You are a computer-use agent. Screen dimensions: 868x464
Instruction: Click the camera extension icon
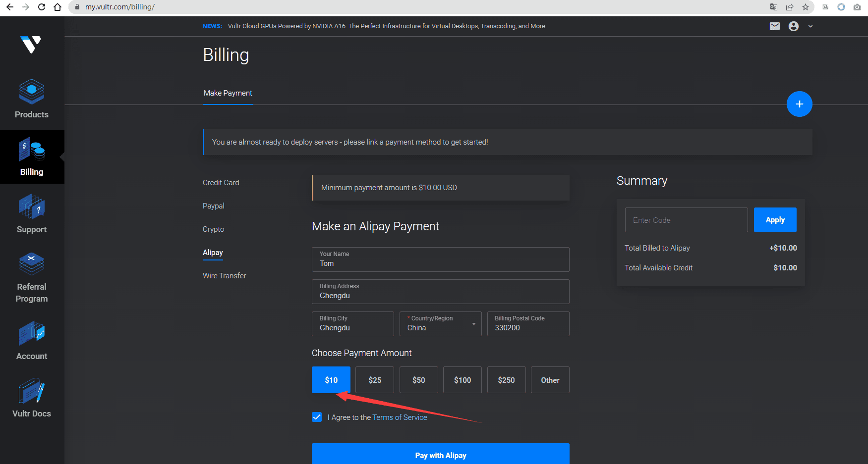point(857,7)
